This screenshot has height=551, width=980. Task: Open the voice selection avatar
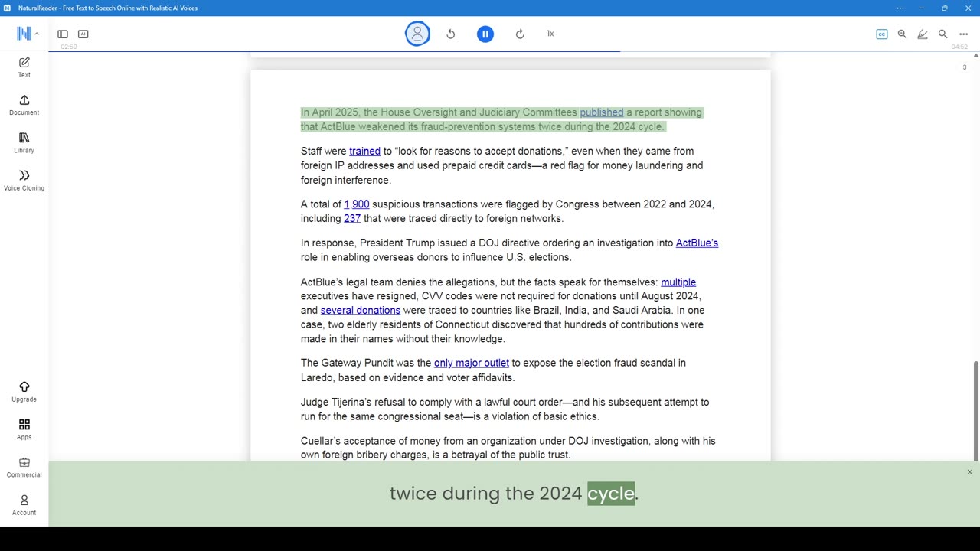[417, 34]
